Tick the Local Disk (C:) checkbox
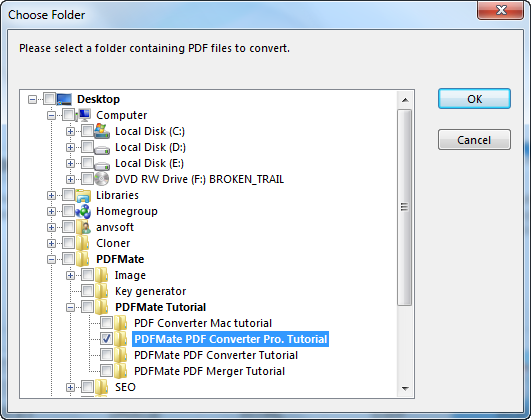The width and height of the screenshot is (531, 420). pos(87,131)
